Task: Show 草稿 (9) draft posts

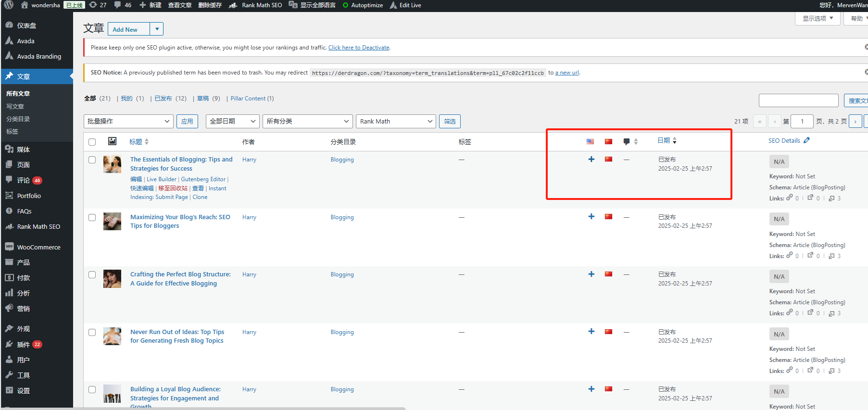Action: [209, 99]
